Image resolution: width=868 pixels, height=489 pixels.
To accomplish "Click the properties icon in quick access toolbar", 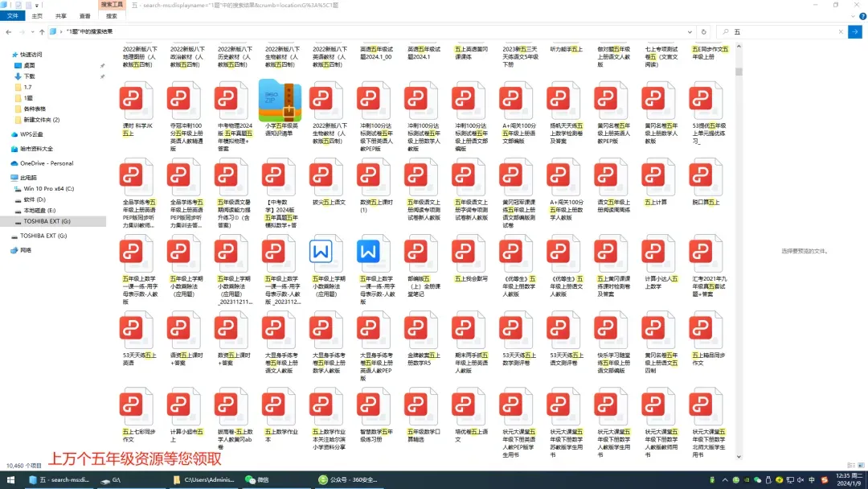I will tap(18, 5).
